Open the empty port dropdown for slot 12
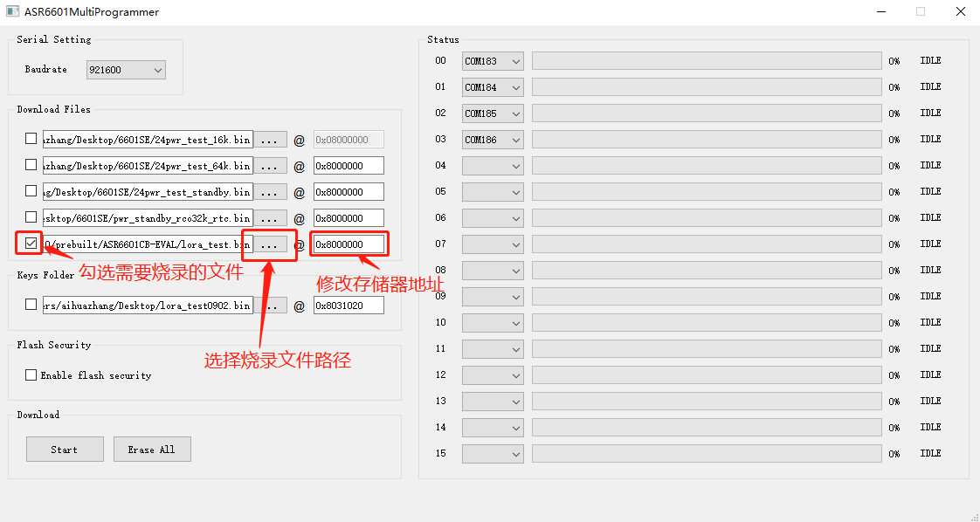 (493, 375)
